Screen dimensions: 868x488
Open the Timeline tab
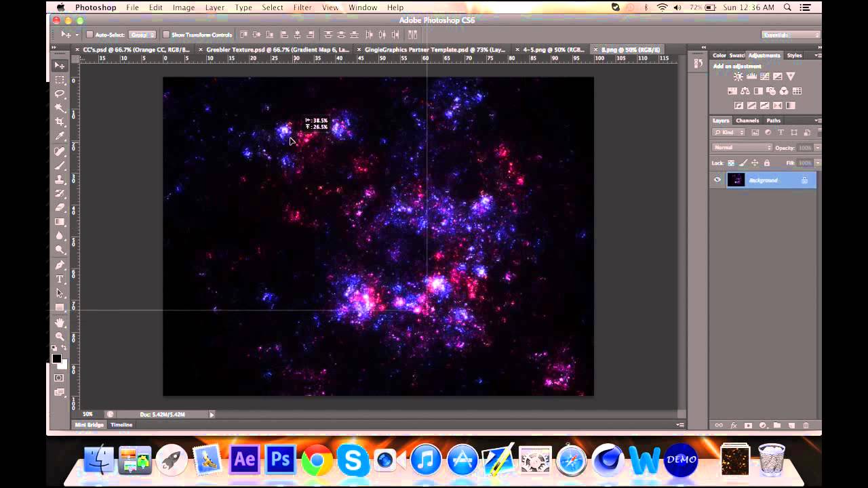coord(121,425)
